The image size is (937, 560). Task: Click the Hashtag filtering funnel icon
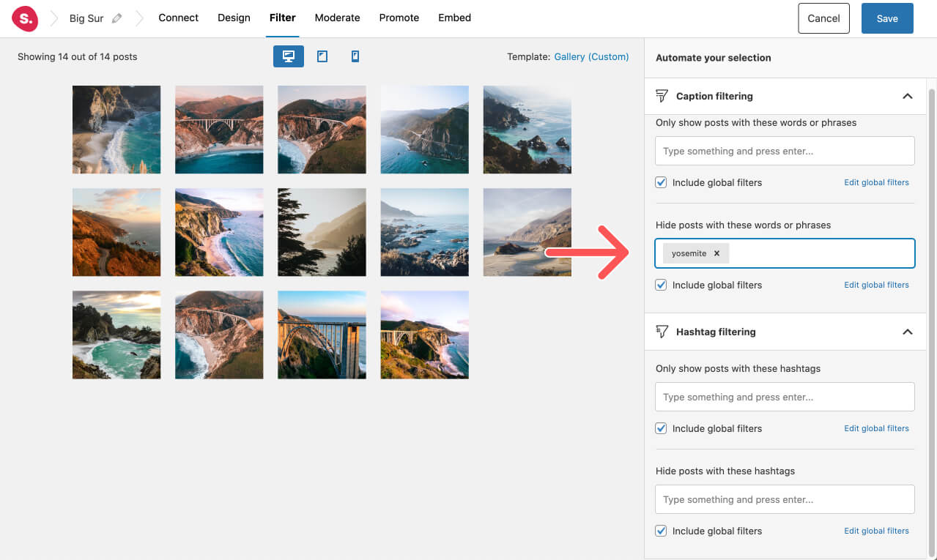[662, 332]
